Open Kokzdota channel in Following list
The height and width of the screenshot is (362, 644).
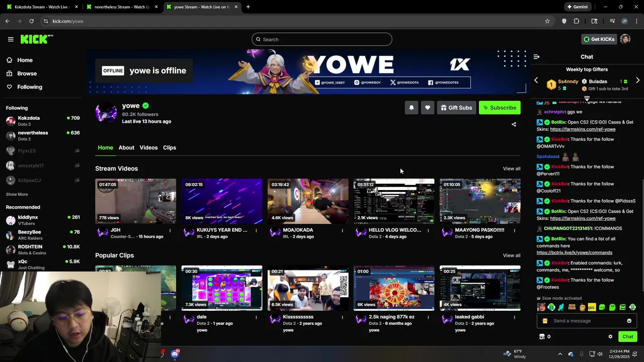pos(43,121)
